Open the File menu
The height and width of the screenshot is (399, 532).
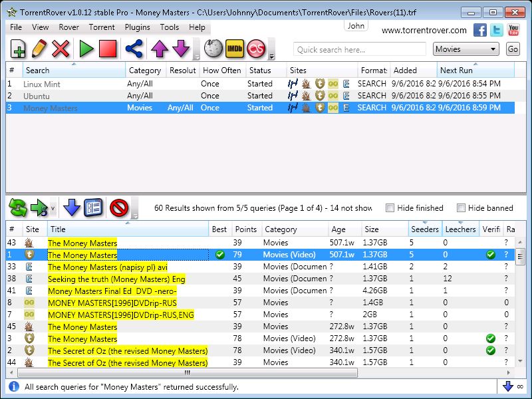coord(16,27)
